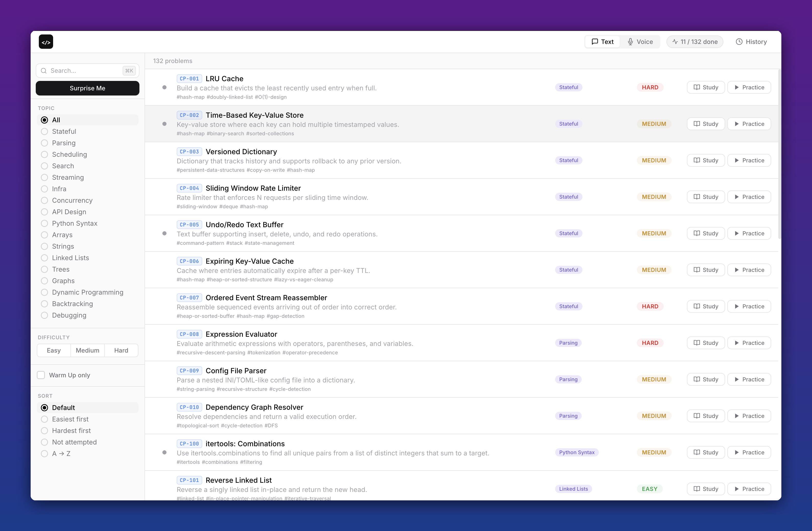Open History via the clock icon

739,42
